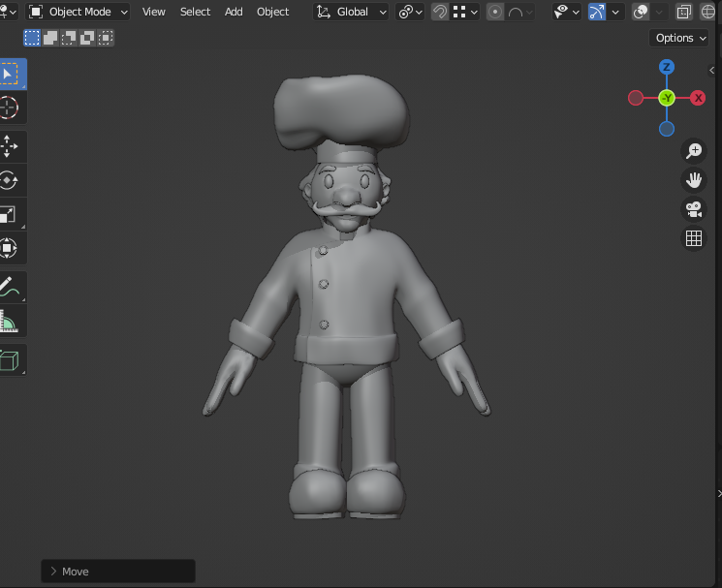
Task: Toggle show overlays button
Action: (641, 12)
